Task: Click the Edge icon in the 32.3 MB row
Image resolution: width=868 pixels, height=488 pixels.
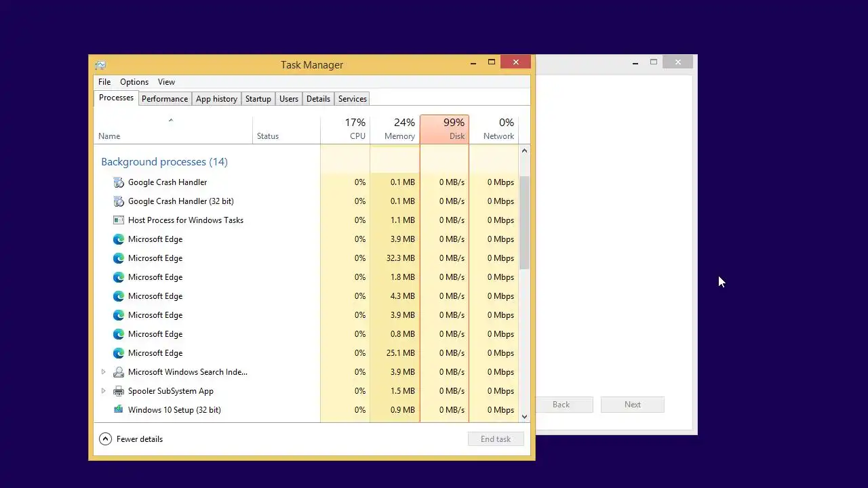Action: tap(119, 258)
